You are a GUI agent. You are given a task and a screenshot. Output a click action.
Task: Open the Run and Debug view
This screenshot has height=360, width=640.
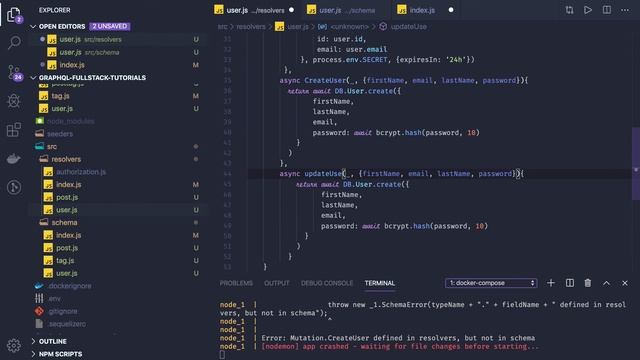[14, 101]
